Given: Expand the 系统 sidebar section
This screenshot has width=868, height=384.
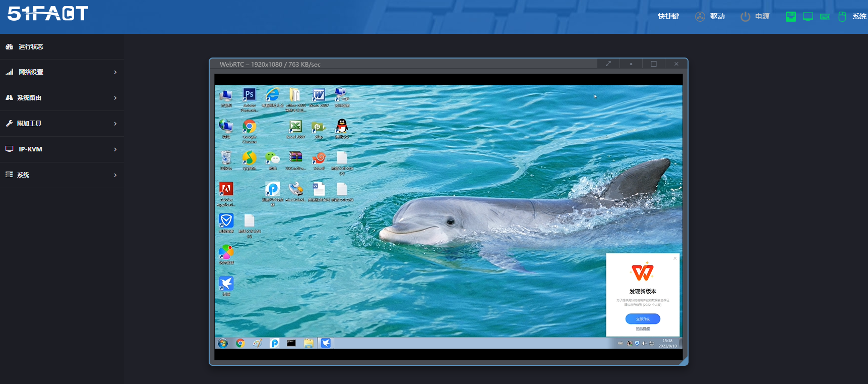Looking at the screenshot, I should (62, 175).
